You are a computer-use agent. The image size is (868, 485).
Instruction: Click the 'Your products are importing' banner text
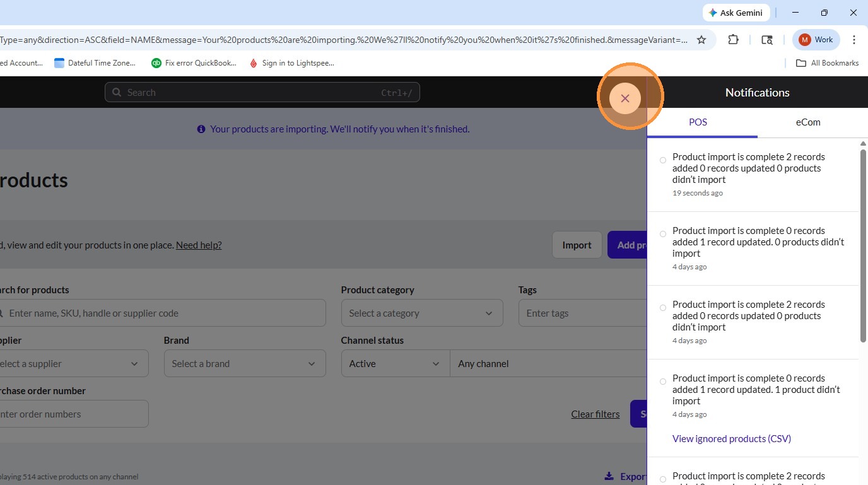pos(340,129)
